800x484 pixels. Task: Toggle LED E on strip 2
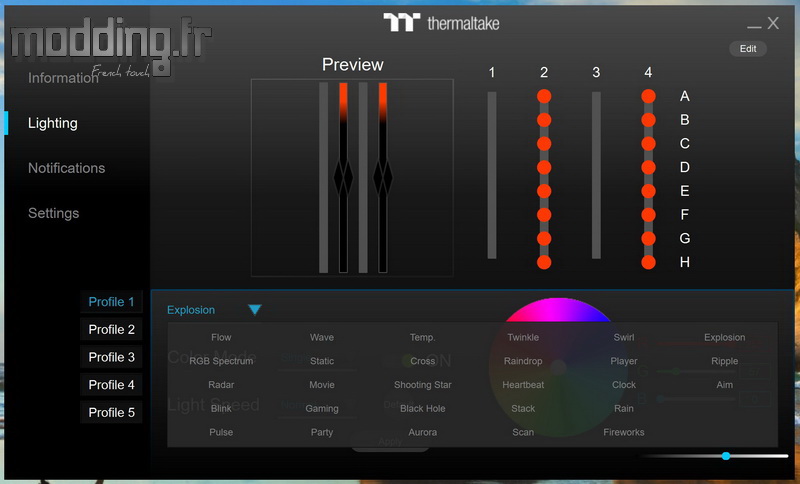(x=544, y=191)
